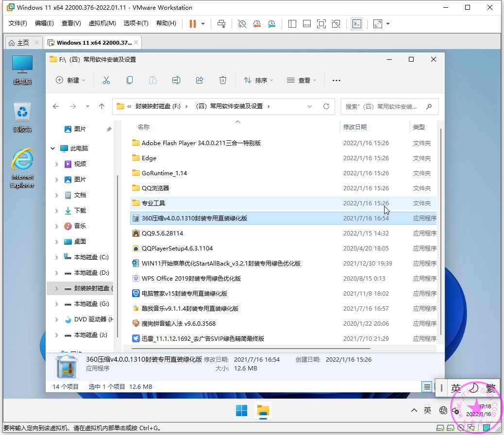Click the take snapshot icon in the VMware toolbar

pyautogui.click(x=242, y=24)
